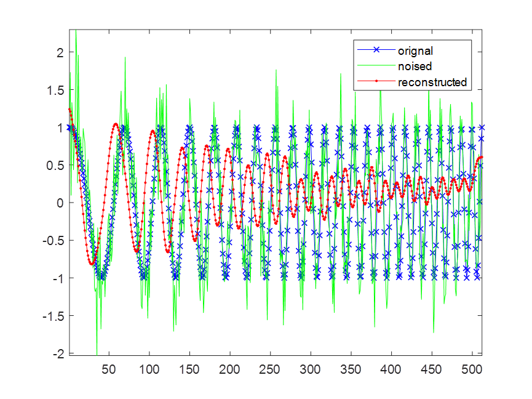532x399 pixels.
Task: Click the 'noised' legend label
Action: [415, 66]
